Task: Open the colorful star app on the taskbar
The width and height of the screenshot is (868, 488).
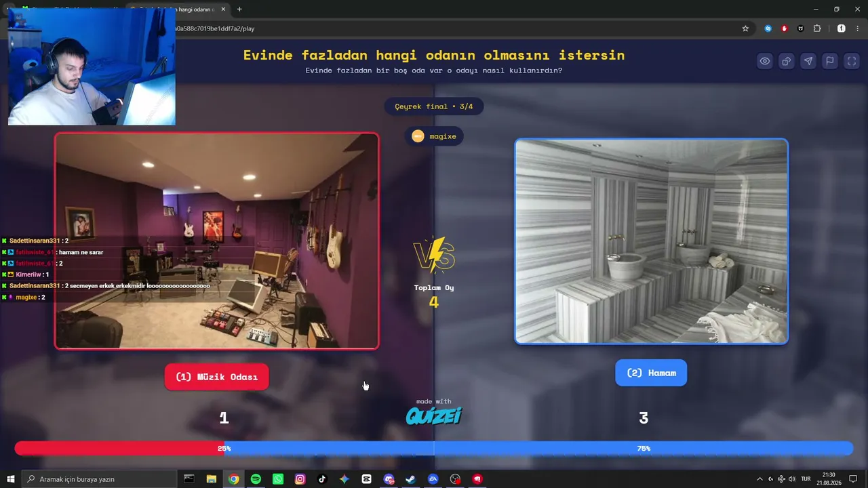Action: [344, 479]
